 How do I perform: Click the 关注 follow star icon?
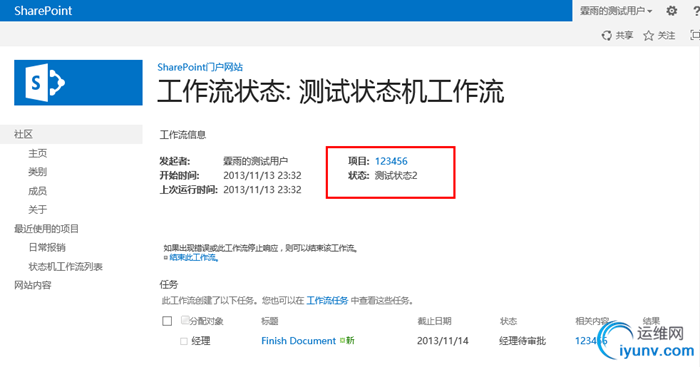point(648,35)
